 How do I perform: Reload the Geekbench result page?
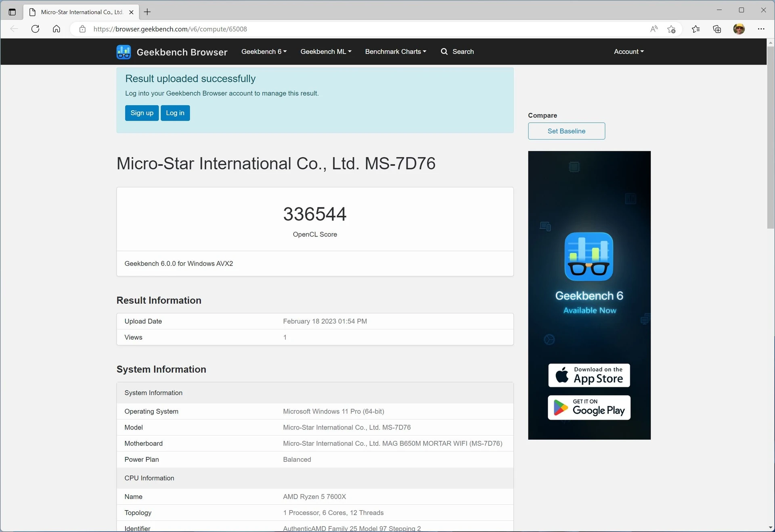35,29
